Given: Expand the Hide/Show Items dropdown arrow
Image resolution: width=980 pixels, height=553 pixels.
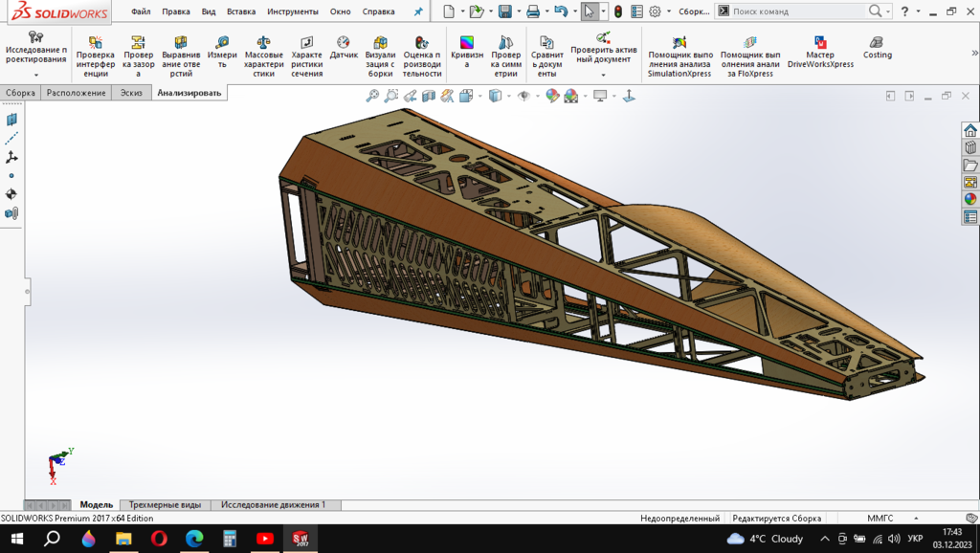Looking at the screenshot, I should [537, 96].
